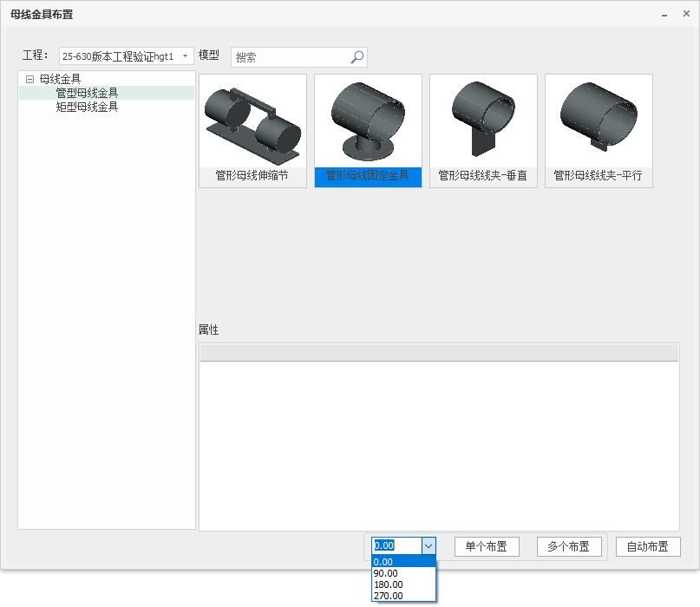Screen dimensions: 700x607
Task: Select 矩型母线金具 in the tree
Action: (x=87, y=107)
